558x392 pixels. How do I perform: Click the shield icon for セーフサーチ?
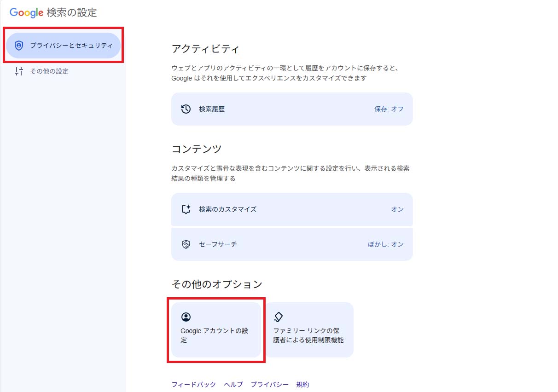pos(186,244)
